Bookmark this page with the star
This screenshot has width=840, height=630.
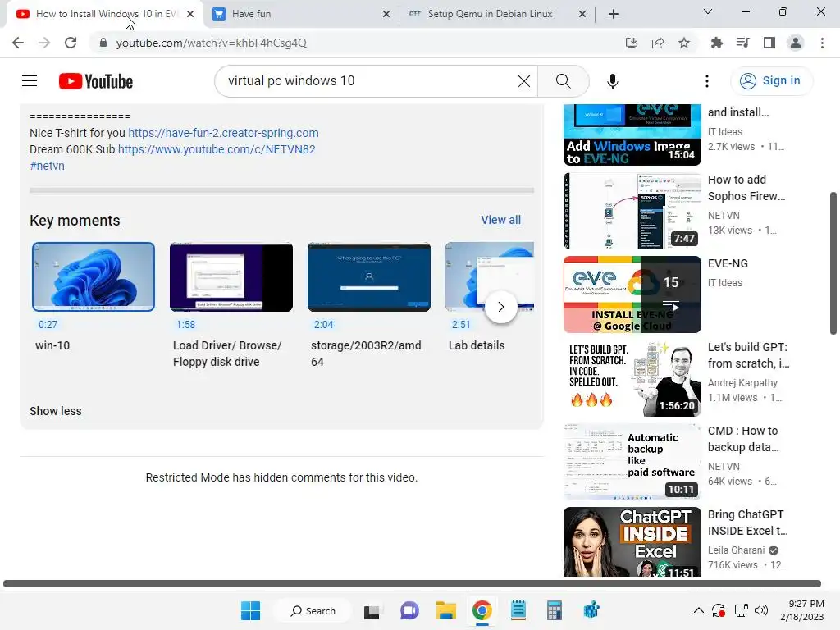684,43
